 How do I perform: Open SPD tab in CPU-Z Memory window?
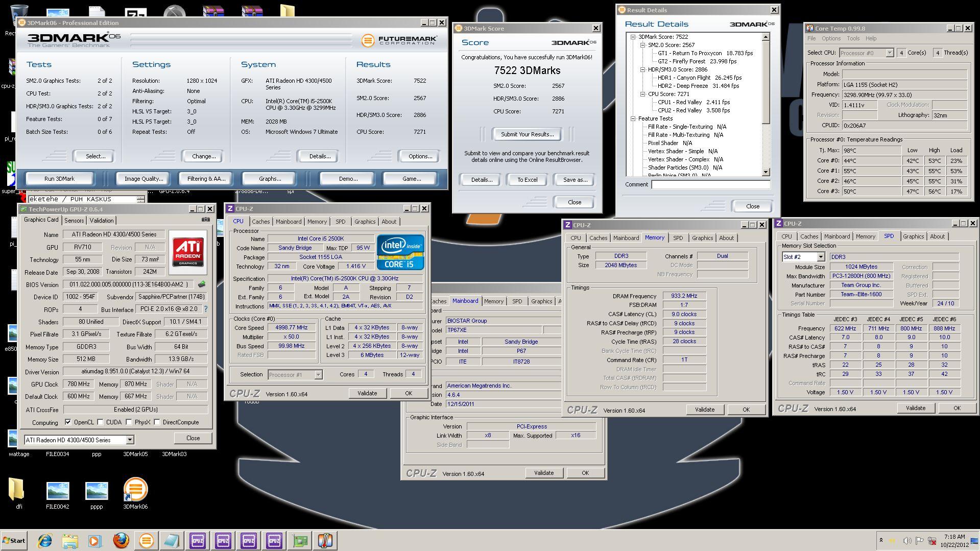pyautogui.click(x=678, y=238)
